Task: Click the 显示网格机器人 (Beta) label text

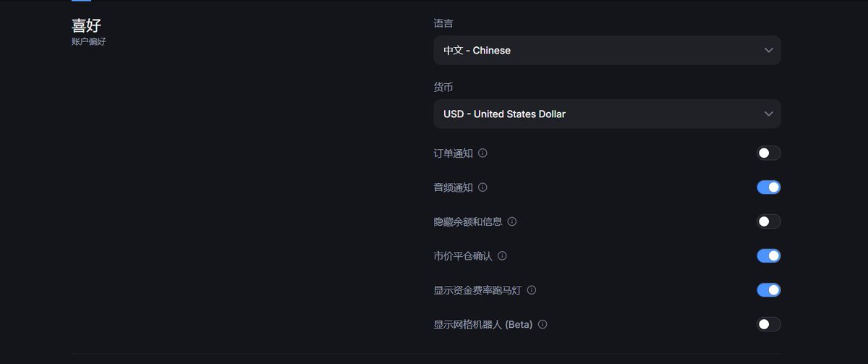Action: click(x=483, y=324)
